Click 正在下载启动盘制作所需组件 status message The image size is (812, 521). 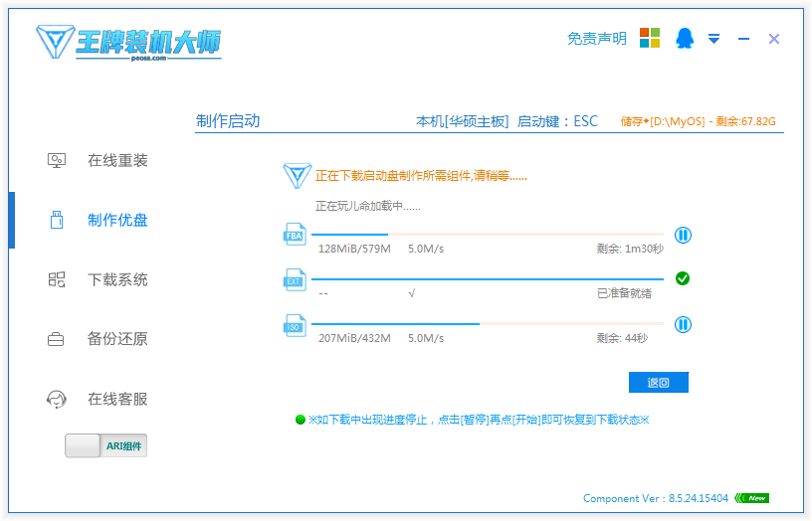(421, 176)
